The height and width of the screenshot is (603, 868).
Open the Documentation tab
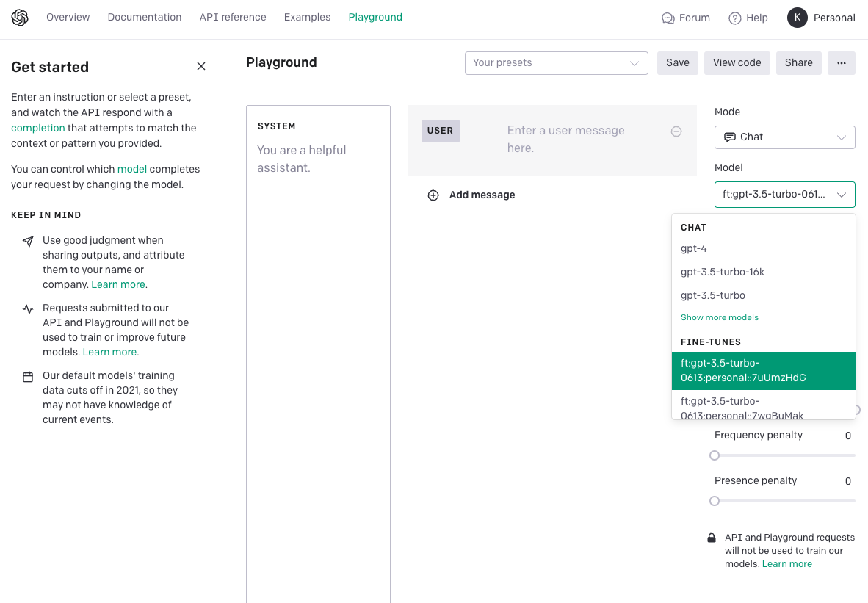pos(145,17)
